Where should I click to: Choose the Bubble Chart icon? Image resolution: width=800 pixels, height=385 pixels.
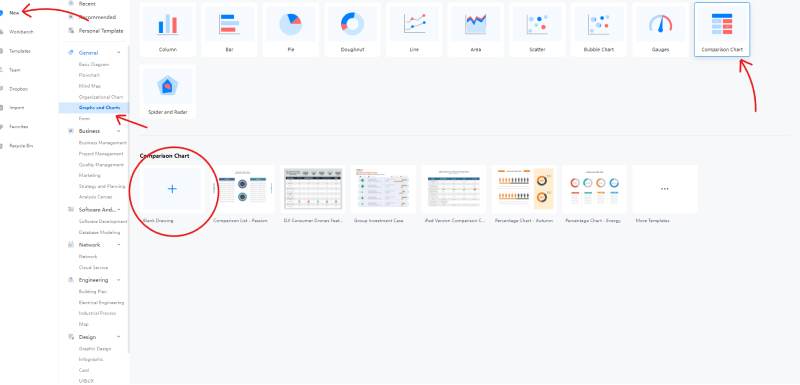click(599, 24)
